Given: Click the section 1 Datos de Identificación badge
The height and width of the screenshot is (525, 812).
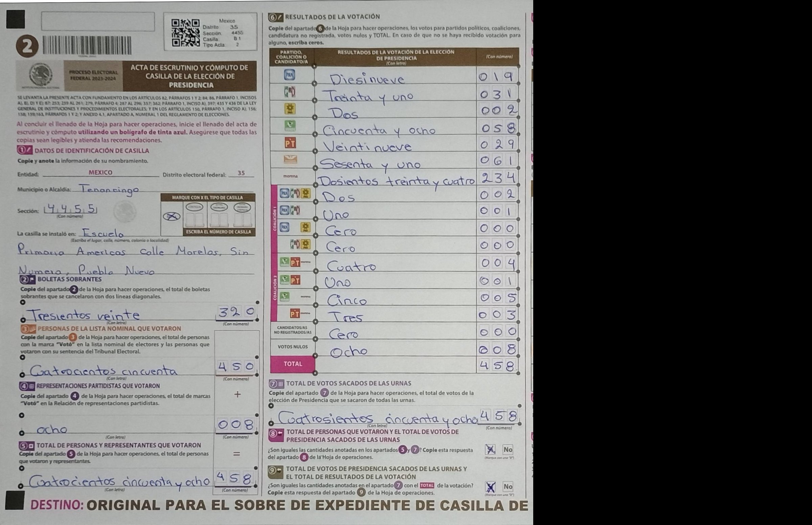Looking at the screenshot, I should (25, 150).
